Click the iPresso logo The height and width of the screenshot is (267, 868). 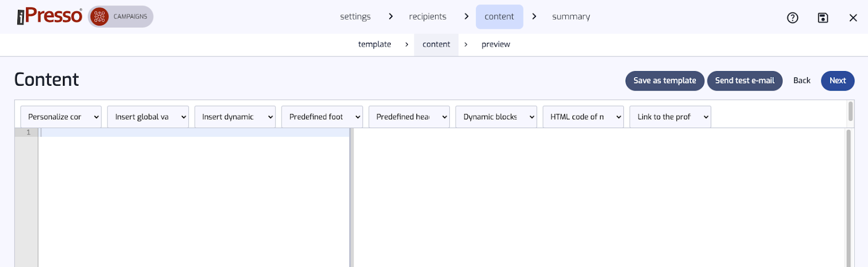pos(49,16)
